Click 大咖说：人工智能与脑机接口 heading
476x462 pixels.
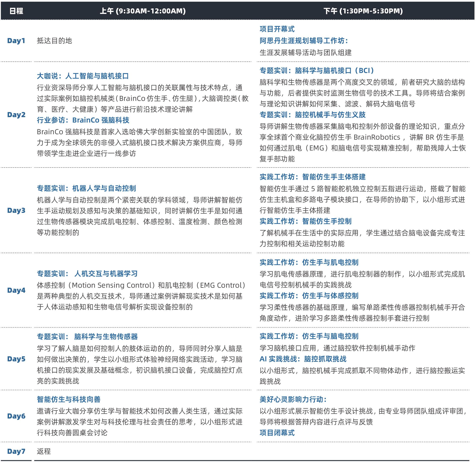[x=83, y=76]
